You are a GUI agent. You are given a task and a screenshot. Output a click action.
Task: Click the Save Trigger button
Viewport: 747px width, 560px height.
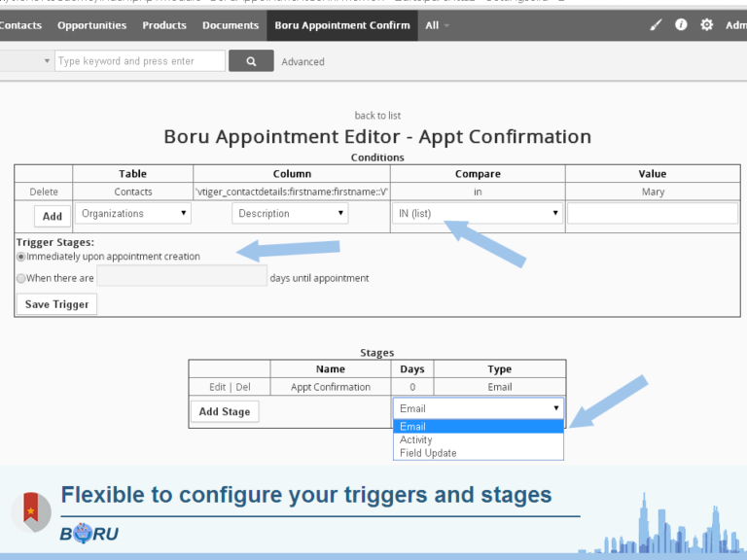(56, 304)
